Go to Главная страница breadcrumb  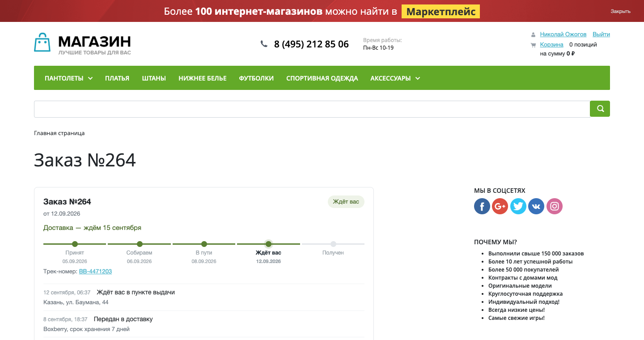[x=59, y=133]
